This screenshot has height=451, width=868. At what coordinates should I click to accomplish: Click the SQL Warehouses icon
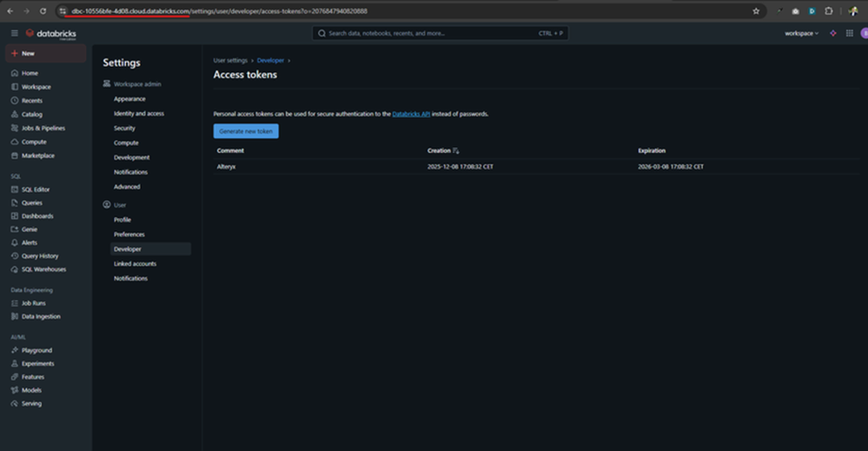point(15,269)
